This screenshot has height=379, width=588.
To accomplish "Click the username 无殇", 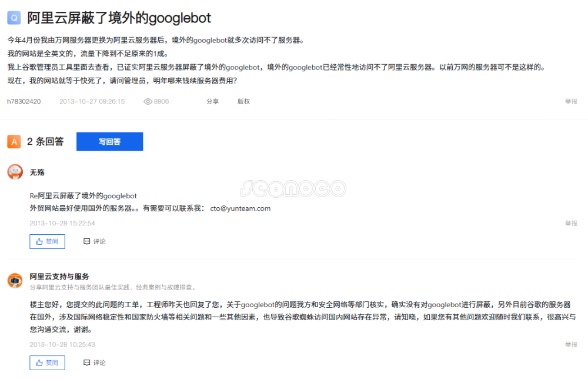I will [37, 172].
